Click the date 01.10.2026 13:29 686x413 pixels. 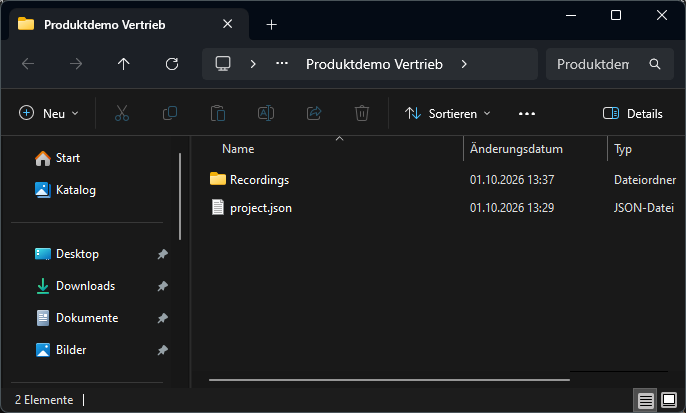coord(512,208)
